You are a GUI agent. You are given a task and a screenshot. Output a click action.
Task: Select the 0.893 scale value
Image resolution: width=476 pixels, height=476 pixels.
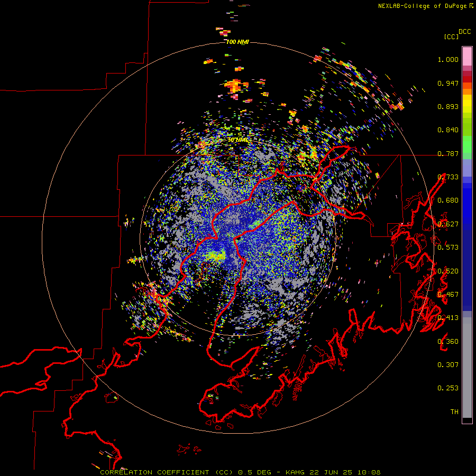tap(448, 106)
